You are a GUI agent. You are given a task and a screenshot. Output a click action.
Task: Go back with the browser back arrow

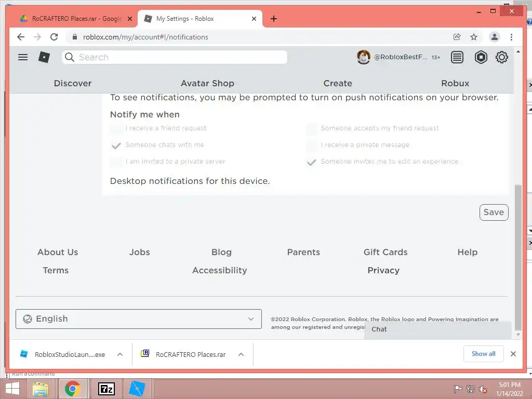point(21,37)
